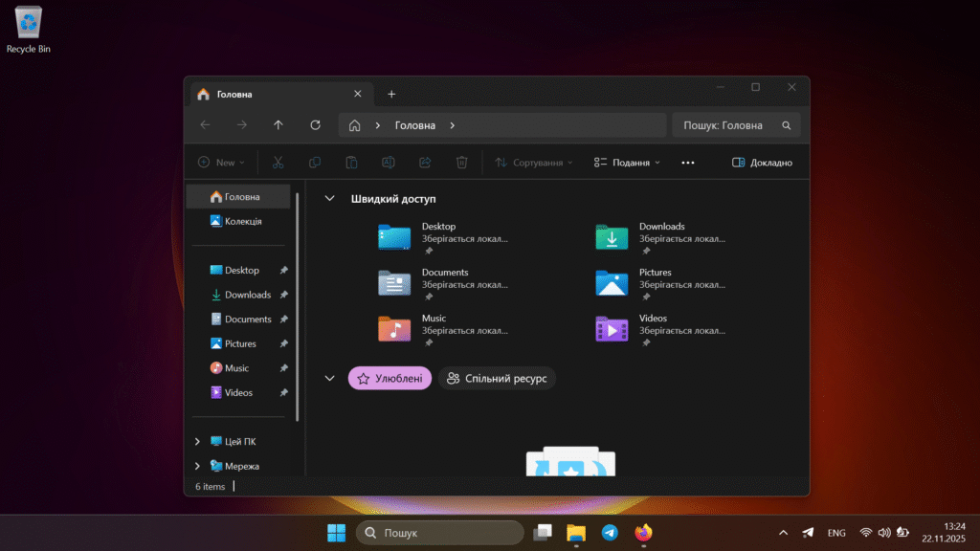Click the New button
The width and height of the screenshot is (980, 551).
click(221, 162)
